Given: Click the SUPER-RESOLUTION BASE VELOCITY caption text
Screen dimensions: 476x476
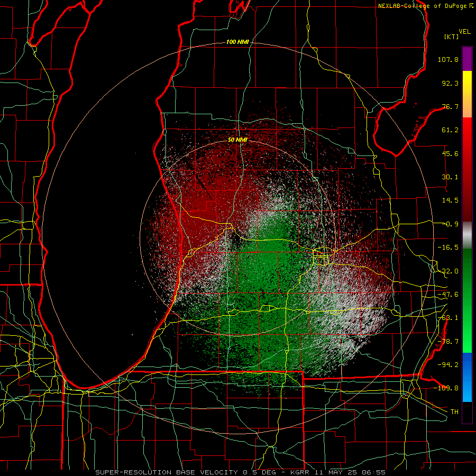Looking at the screenshot, I should (167, 472).
